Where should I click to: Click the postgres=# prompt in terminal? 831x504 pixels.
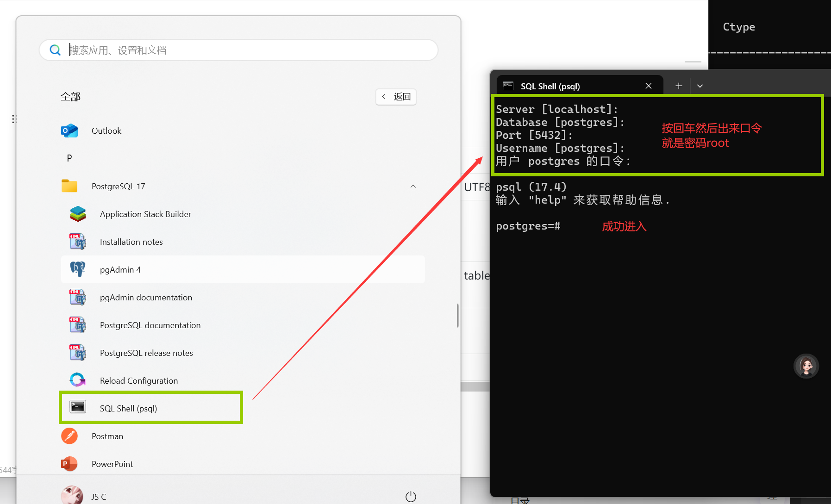528,226
